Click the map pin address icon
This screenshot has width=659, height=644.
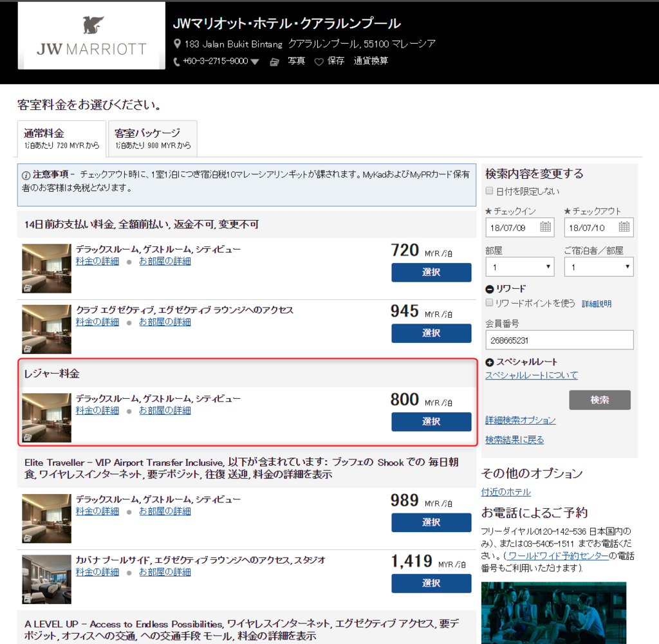(178, 44)
